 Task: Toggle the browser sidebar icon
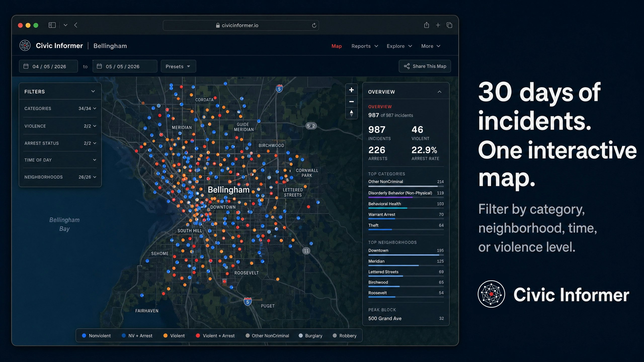[x=52, y=25]
